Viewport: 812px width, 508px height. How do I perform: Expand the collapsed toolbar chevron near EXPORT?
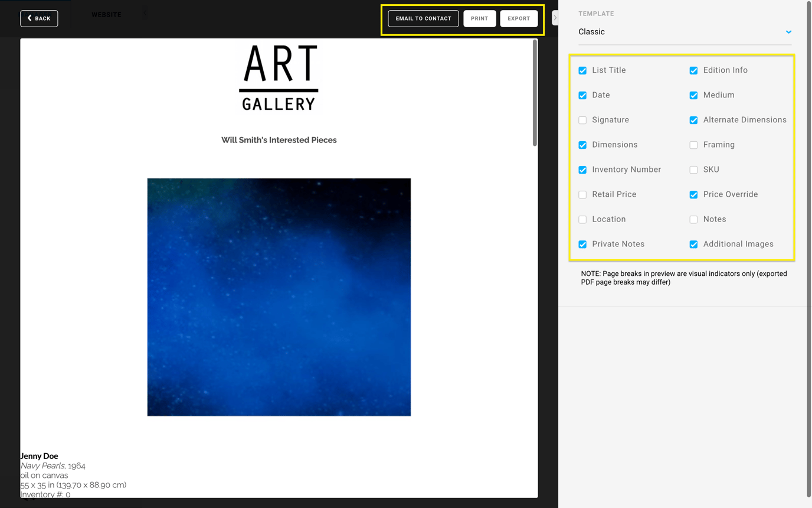click(555, 18)
